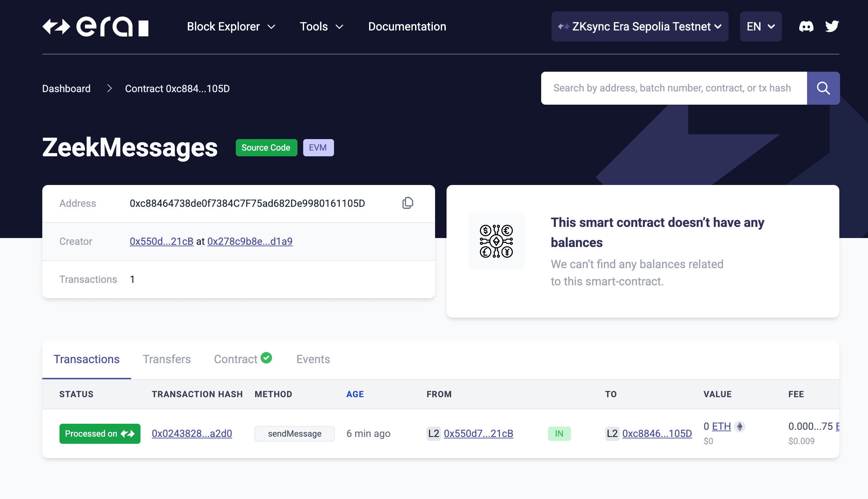868x499 pixels.
Task: Select the Documentation menu item
Action: point(407,26)
